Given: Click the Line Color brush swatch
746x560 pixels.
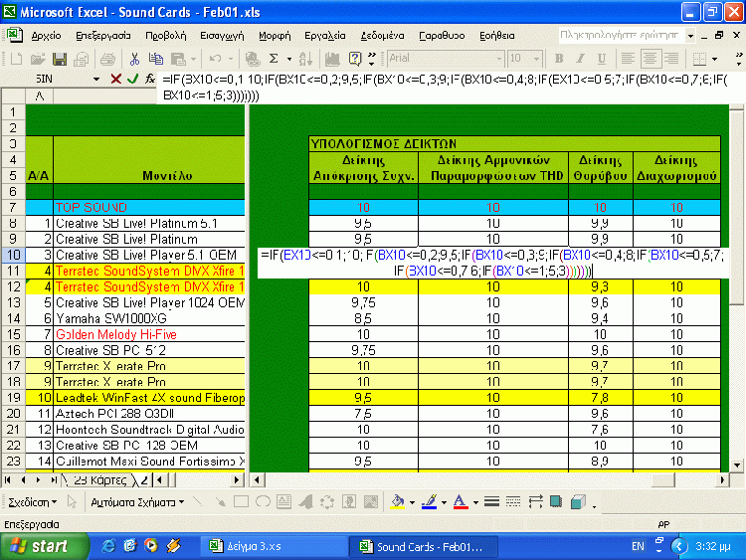Looking at the screenshot, I should (430, 502).
